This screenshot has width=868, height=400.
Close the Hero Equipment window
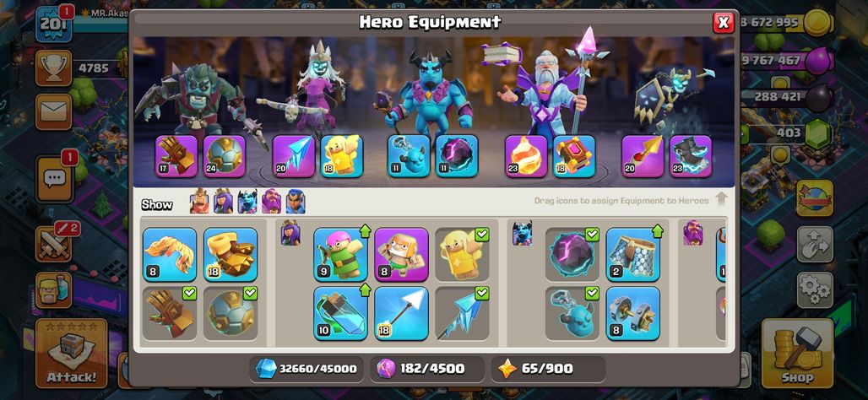723,23
